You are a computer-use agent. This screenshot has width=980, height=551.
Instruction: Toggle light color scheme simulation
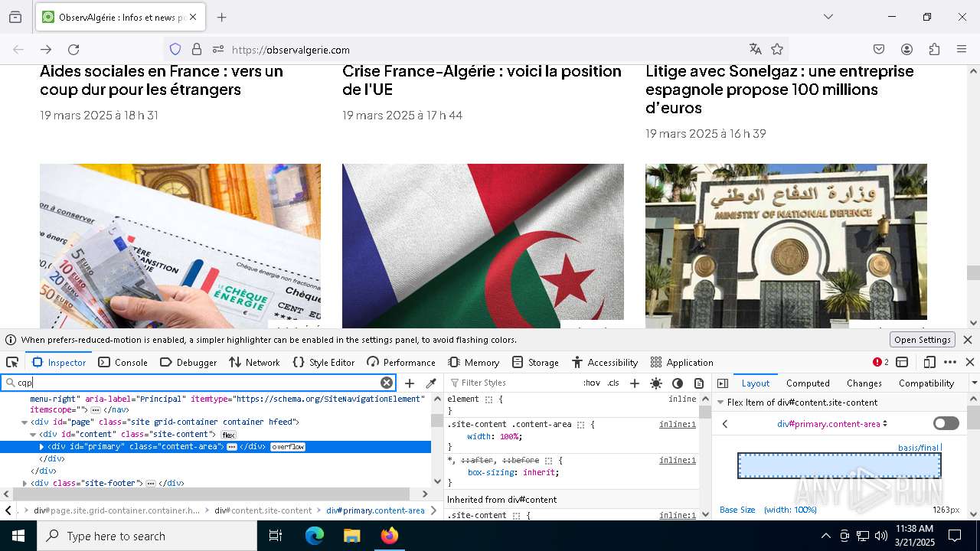(x=656, y=383)
